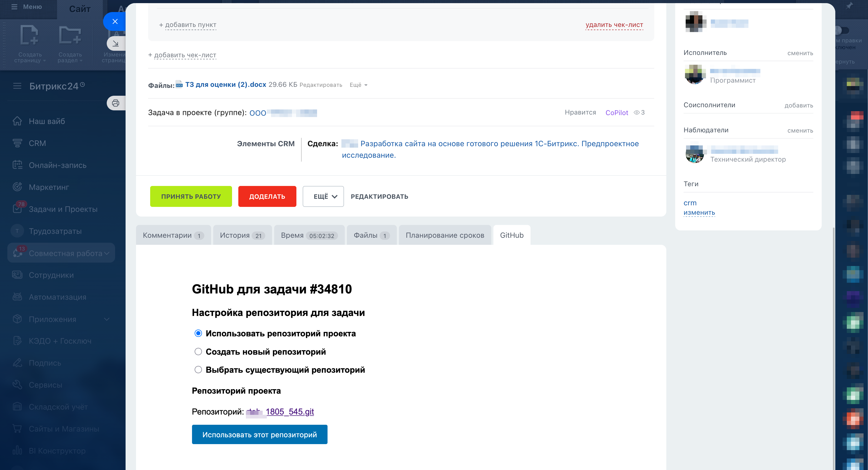Click the collapse panel arrow icon
868x470 pixels.
[x=116, y=43]
